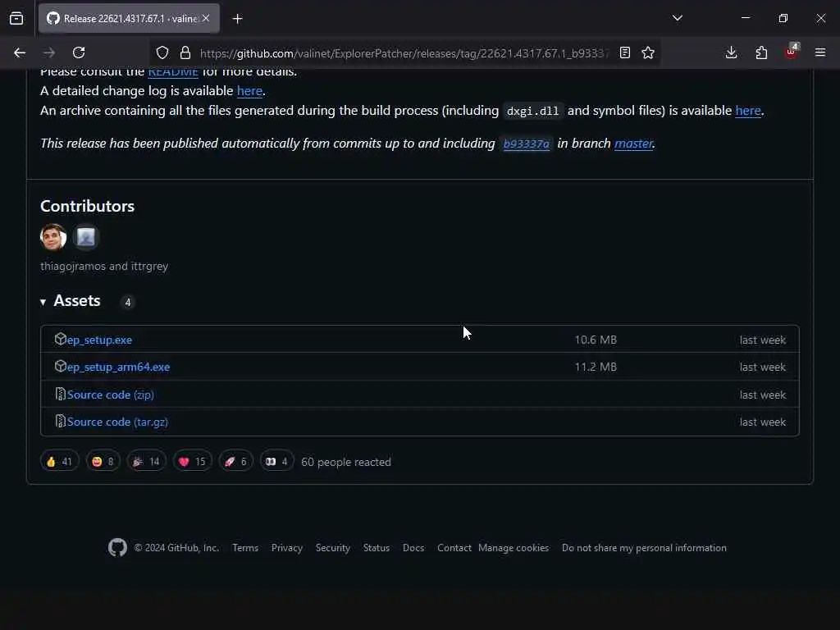840x630 pixels.
Task: Open the Status footer link
Action: click(x=376, y=548)
